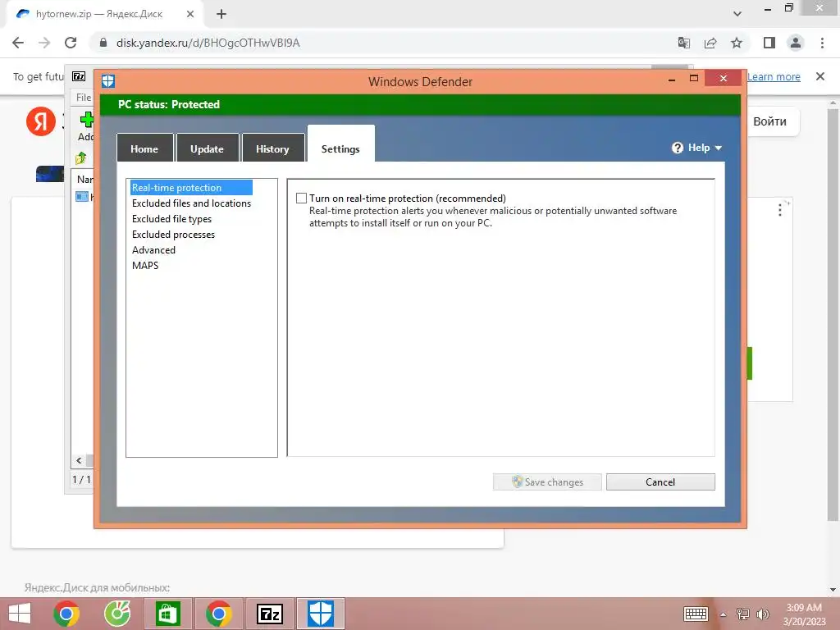Open the Advanced settings item
840x630 pixels.
coord(153,249)
